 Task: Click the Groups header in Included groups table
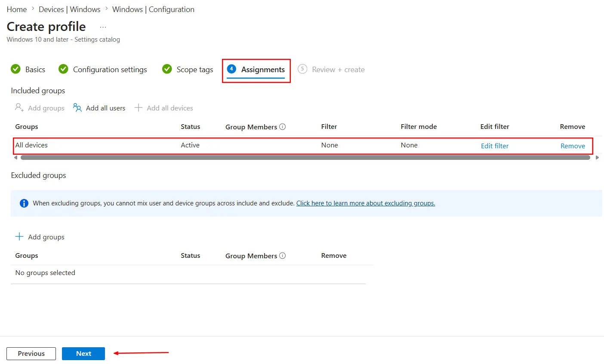click(x=27, y=127)
